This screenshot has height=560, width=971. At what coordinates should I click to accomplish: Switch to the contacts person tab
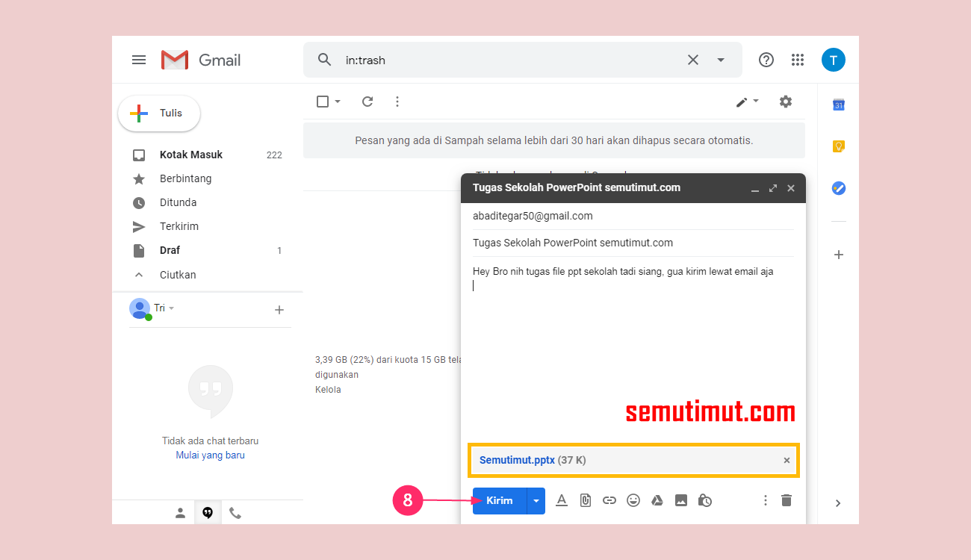pos(180,513)
